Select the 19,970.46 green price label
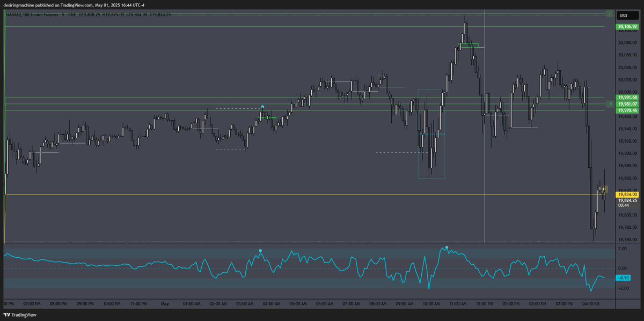Screen dimensions: 644x321 tap(627, 110)
